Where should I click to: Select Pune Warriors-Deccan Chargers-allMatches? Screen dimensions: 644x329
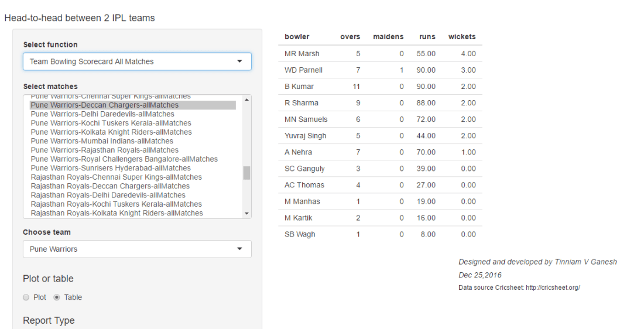[104, 105]
